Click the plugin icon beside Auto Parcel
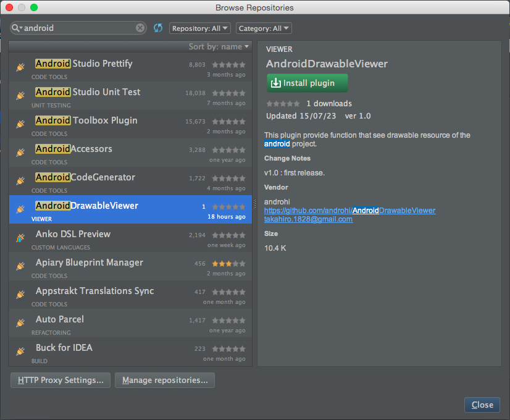 pyautogui.click(x=20, y=323)
